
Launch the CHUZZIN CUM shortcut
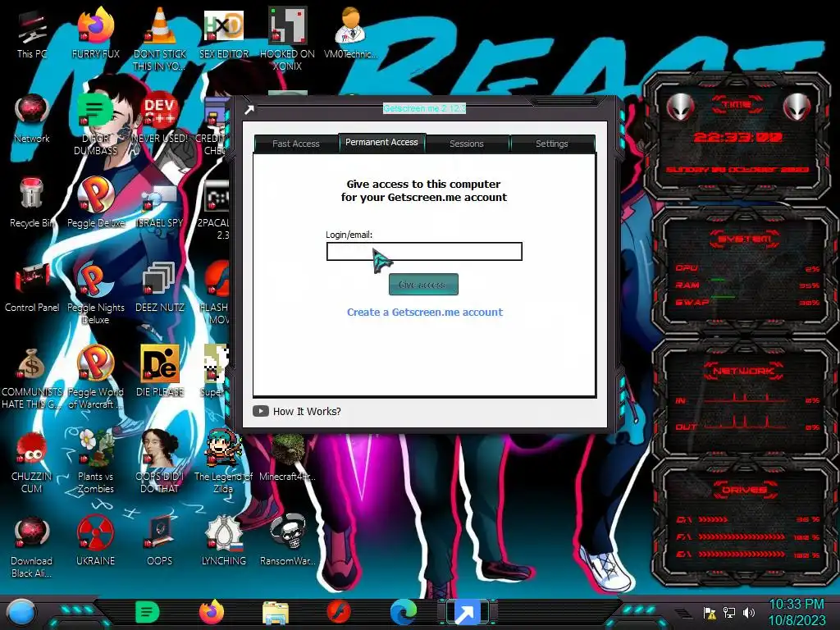click(32, 461)
